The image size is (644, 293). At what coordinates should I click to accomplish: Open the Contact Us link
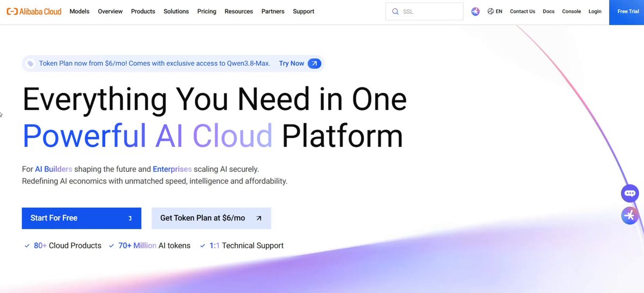523,11
